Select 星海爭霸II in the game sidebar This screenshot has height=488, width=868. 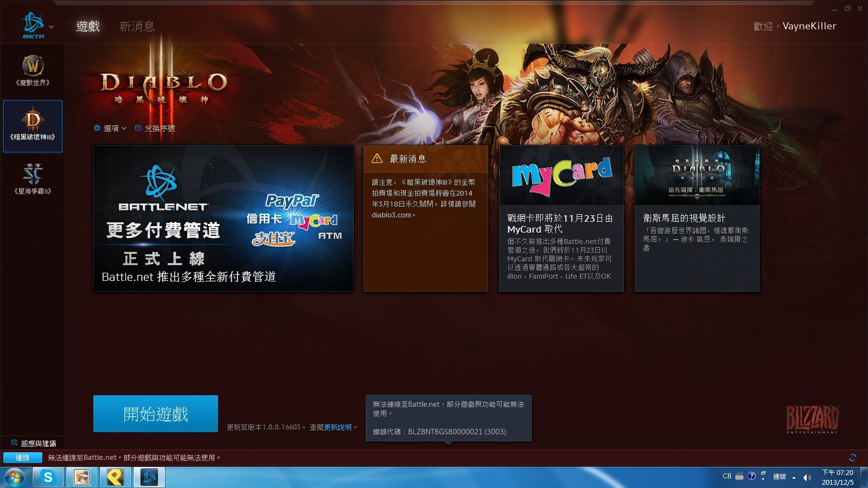(x=33, y=179)
